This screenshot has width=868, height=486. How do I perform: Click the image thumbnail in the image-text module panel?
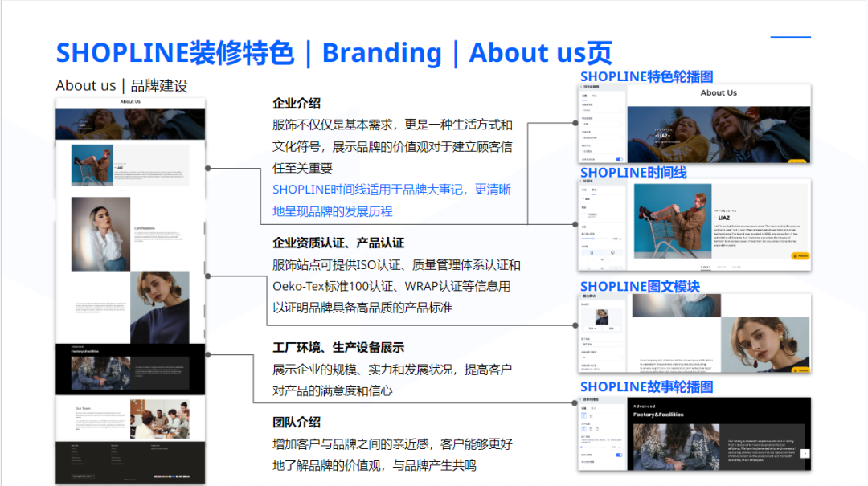pyautogui.click(x=602, y=317)
